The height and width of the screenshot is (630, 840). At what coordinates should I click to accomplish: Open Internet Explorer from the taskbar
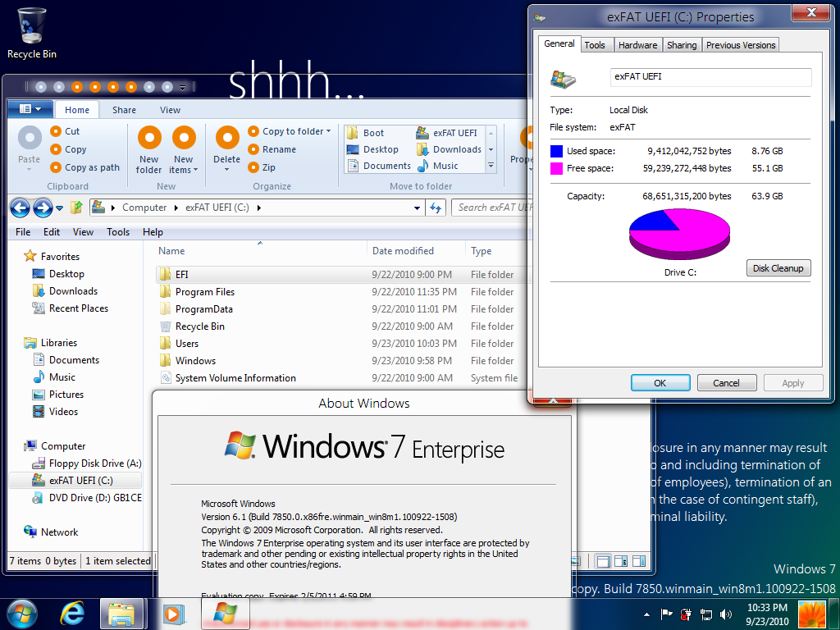[73, 613]
